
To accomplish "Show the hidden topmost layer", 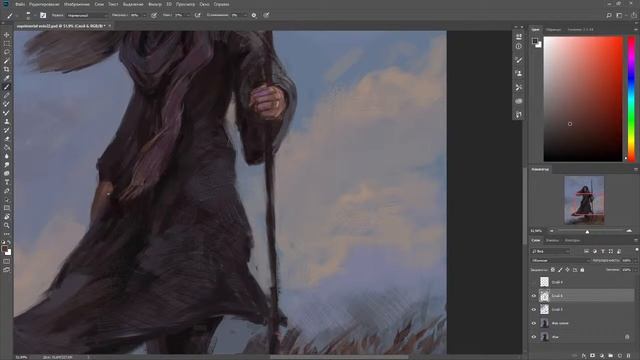I will (534, 282).
